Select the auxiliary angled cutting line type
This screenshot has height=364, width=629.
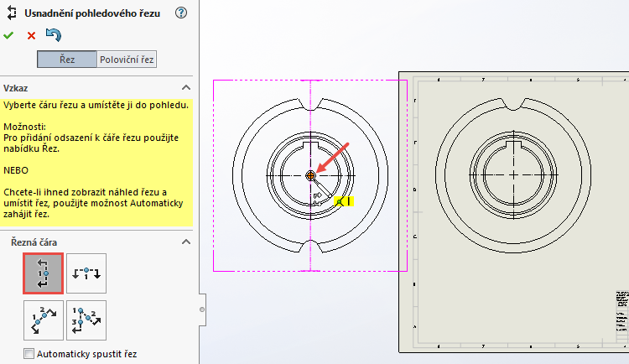[x=44, y=320]
